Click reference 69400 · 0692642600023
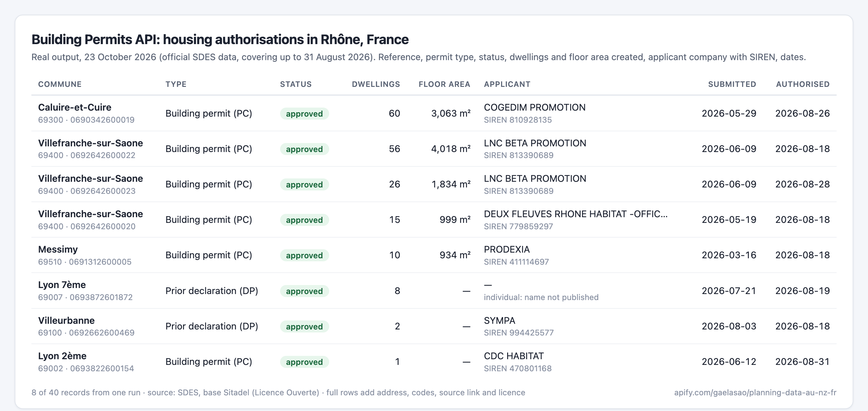Image resolution: width=868 pixels, height=411 pixels. pyautogui.click(x=86, y=191)
